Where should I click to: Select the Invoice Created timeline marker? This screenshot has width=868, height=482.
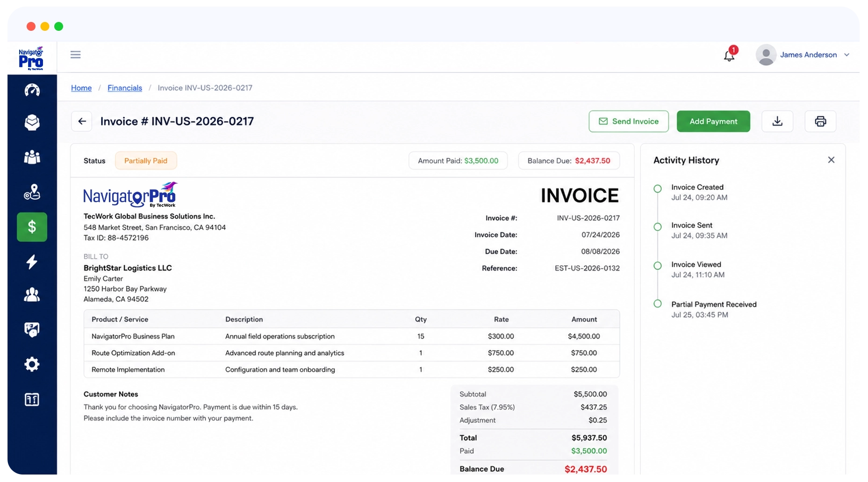658,189
